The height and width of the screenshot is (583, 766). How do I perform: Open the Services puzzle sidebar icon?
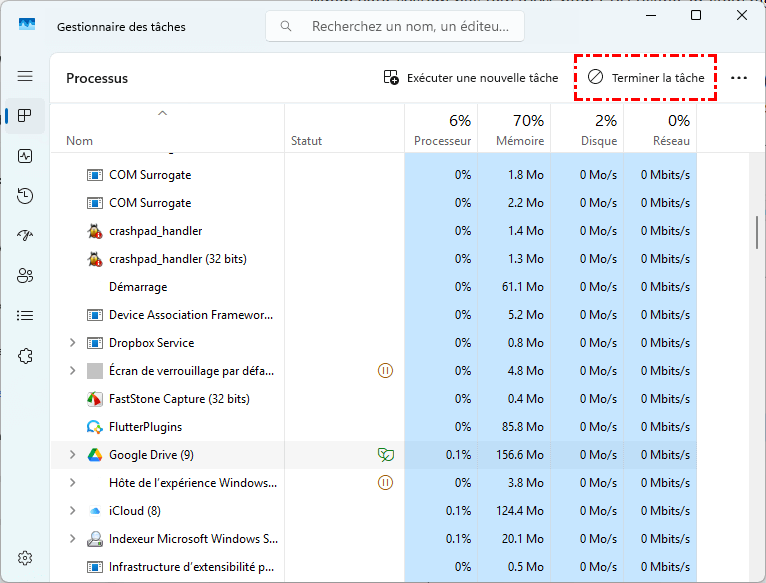click(25, 356)
